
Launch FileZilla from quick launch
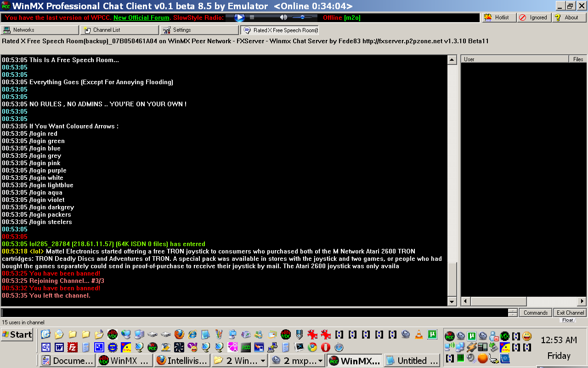point(73,347)
